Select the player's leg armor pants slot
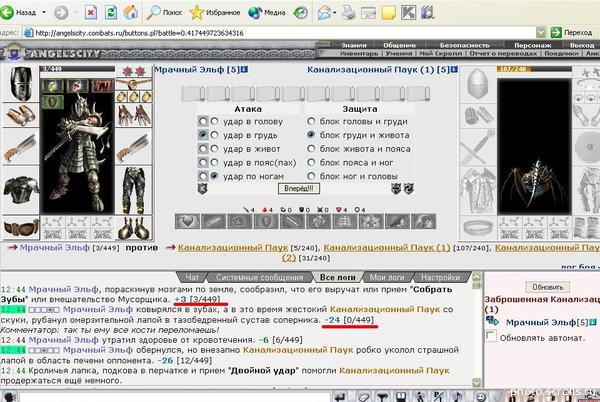This screenshot has height=402, width=600. pos(134,190)
